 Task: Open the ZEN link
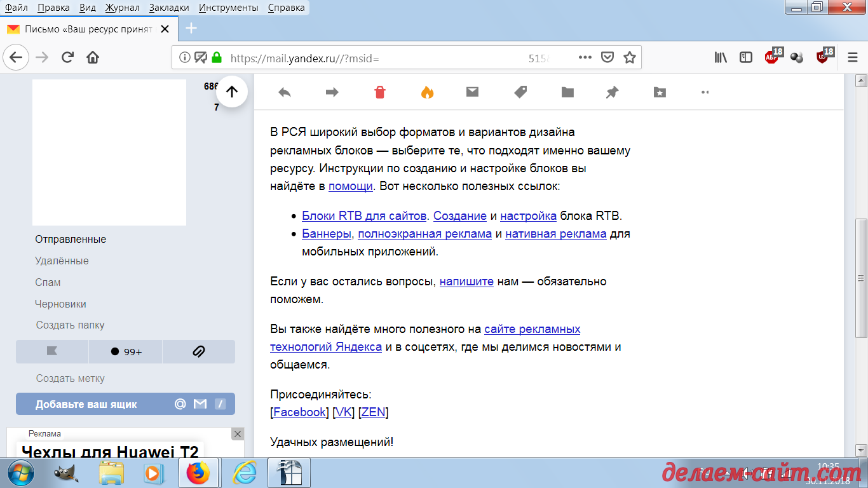click(x=374, y=412)
